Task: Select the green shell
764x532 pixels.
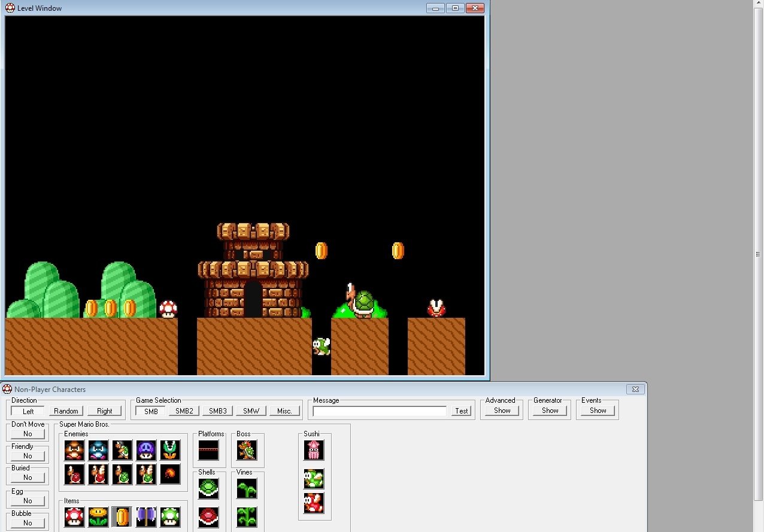Action: [x=208, y=488]
